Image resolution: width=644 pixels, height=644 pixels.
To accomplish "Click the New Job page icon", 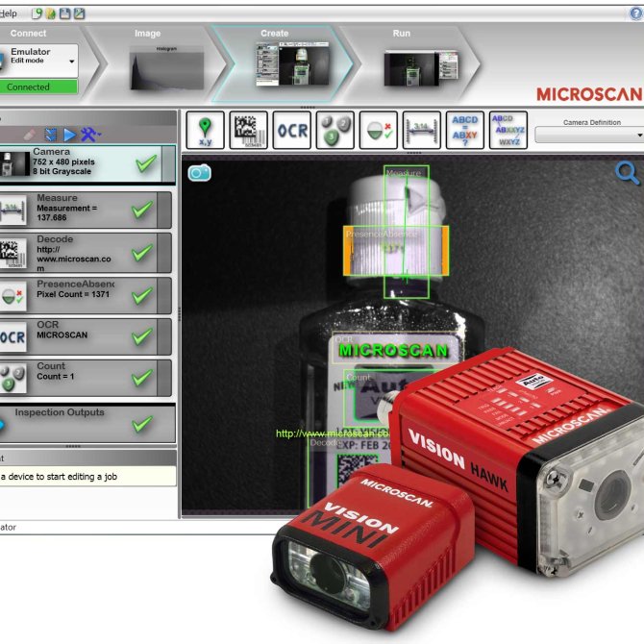I will click(x=37, y=13).
